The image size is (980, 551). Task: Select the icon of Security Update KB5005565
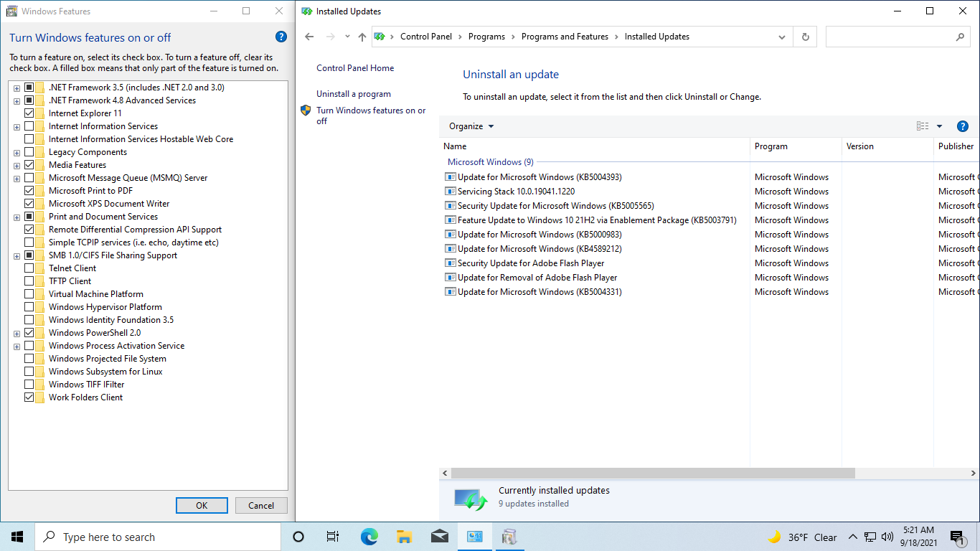point(451,206)
